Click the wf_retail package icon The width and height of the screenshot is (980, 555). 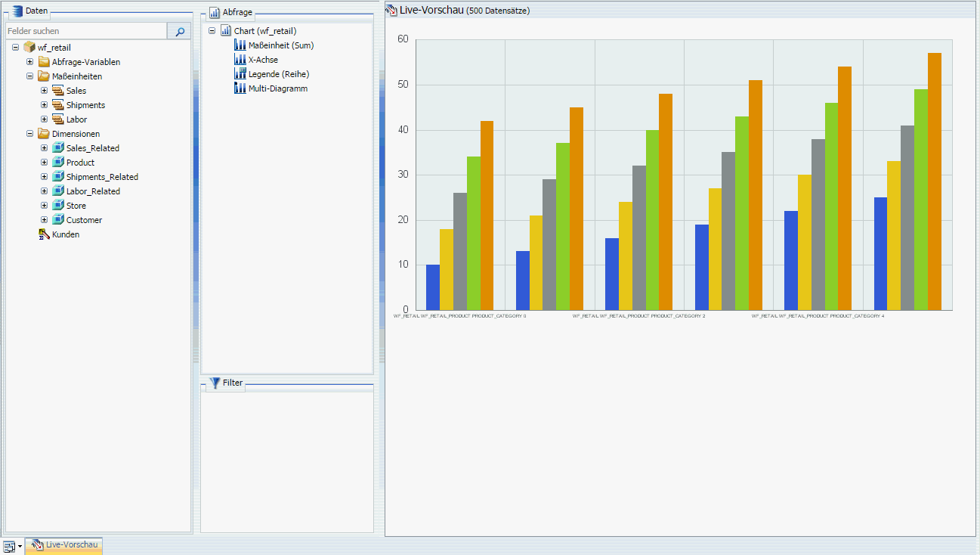tap(29, 48)
